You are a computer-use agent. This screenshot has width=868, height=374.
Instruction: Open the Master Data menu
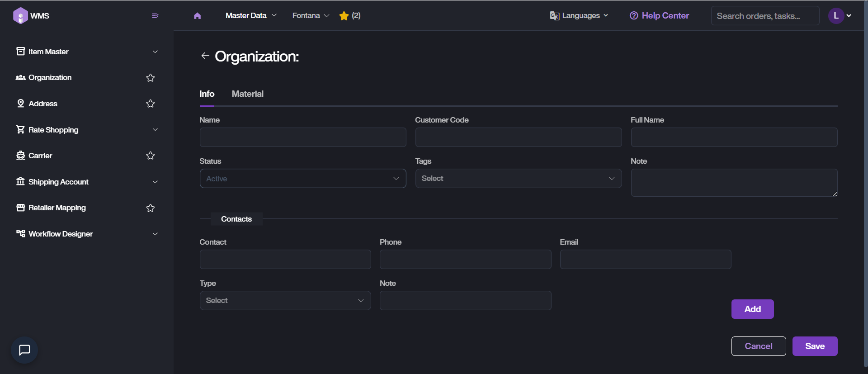pos(251,16)
